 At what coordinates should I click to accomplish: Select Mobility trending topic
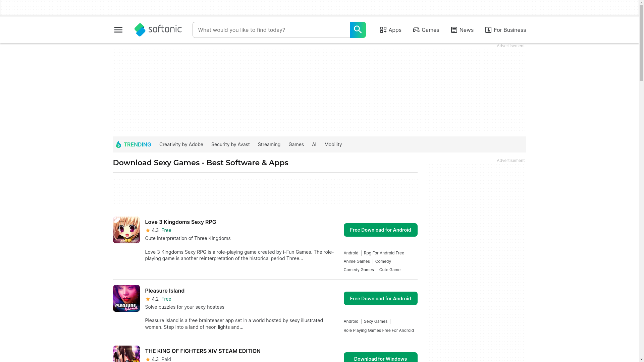pyautogui.click(x=333, y=144)
